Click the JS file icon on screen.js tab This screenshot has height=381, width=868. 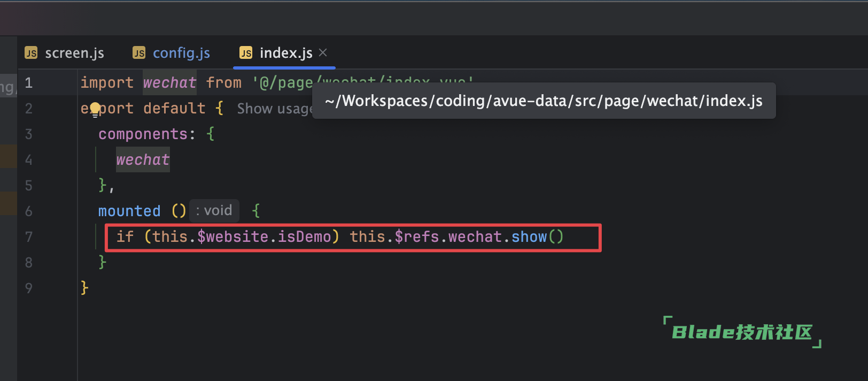(x=31, y=53)
